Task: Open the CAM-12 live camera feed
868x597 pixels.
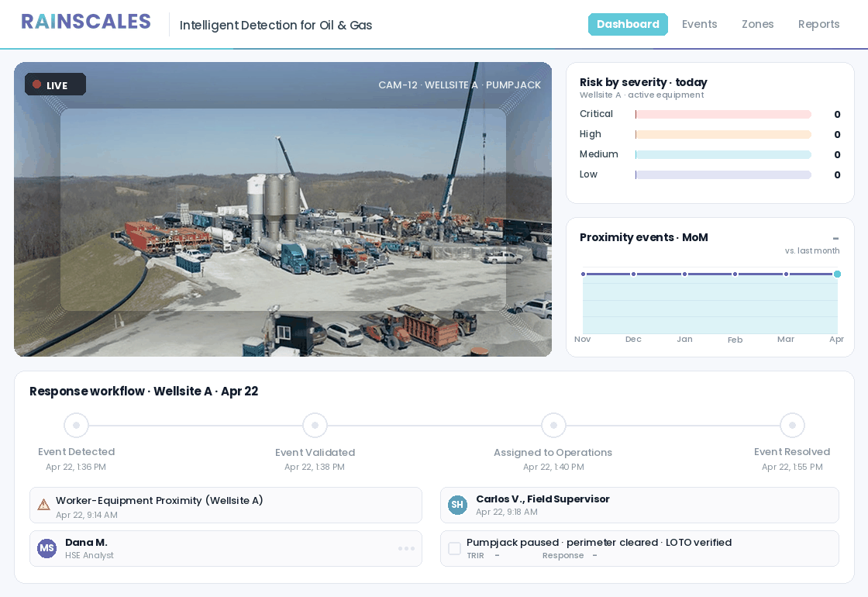Action: click(x=283, y=209)
